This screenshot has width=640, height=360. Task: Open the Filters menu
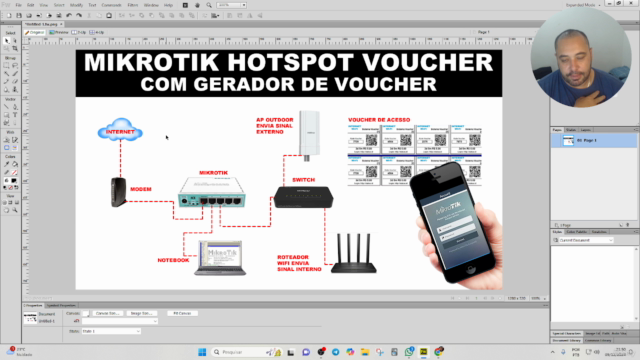coord(133,5)
